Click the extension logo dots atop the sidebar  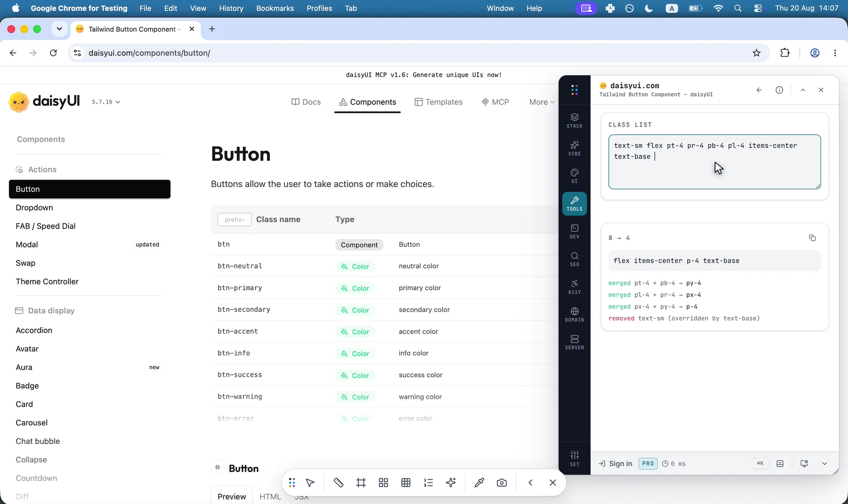(x=574, y=90)
